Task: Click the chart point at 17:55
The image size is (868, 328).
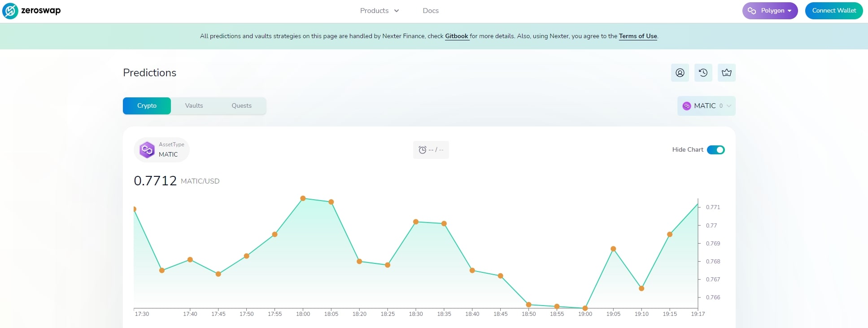Action: (x=275, y=234)
